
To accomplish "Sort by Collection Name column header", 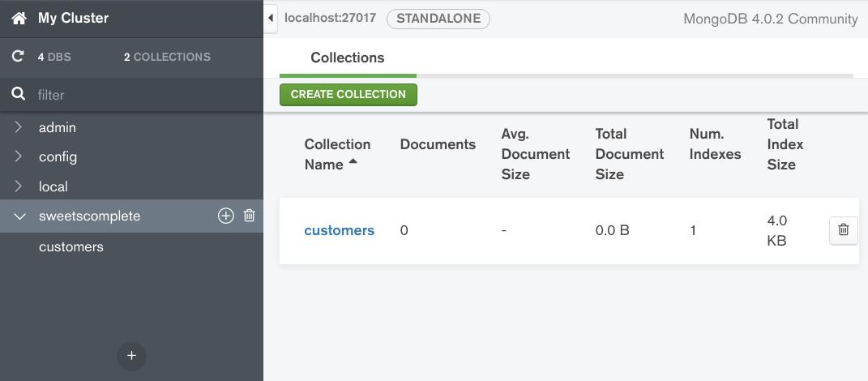I will [x=337, y=154].
